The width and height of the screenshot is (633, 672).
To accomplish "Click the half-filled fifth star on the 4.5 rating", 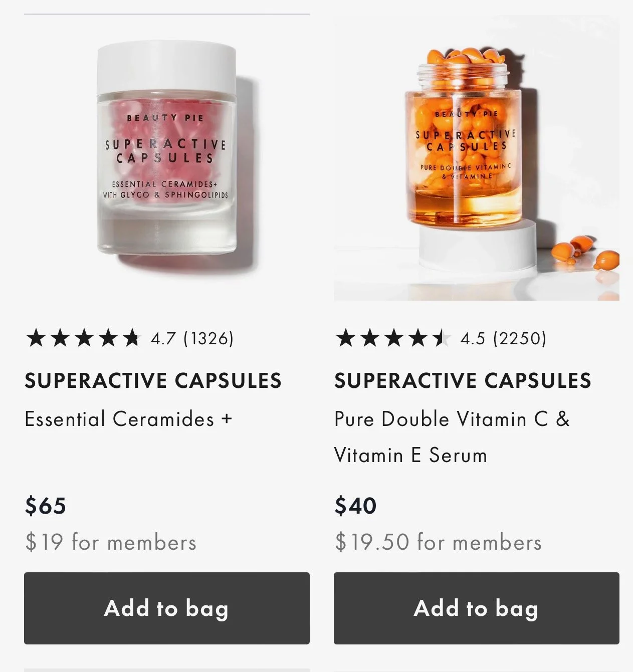I will click(441, 338).
